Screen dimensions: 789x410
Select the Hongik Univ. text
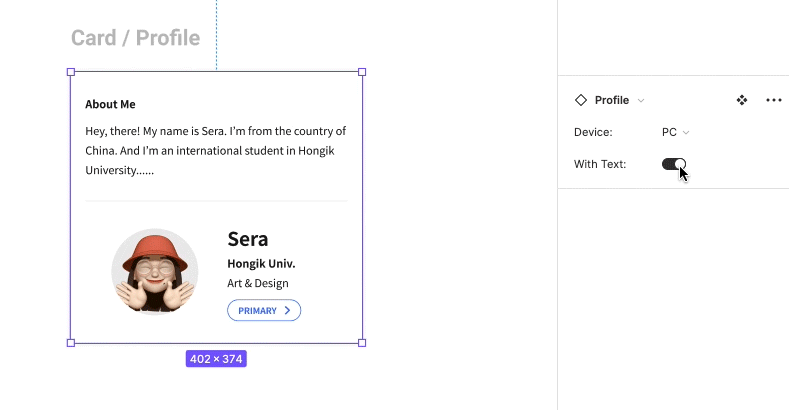(261, 264)
